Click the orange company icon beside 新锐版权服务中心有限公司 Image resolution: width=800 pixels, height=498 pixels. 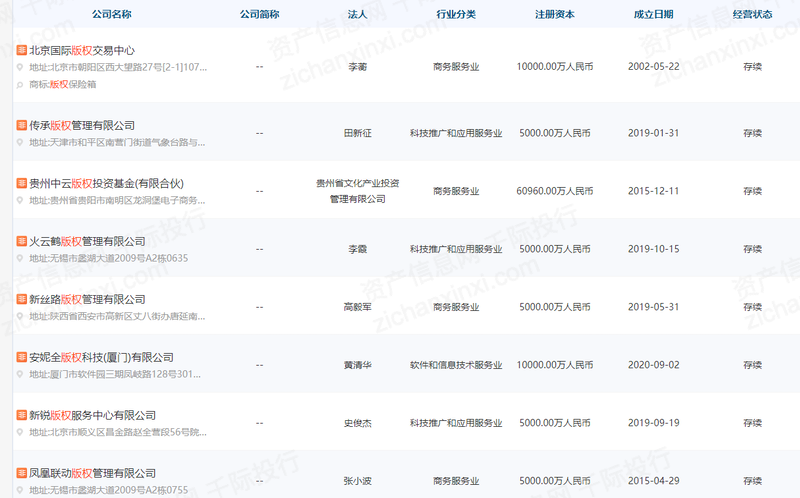21,415
